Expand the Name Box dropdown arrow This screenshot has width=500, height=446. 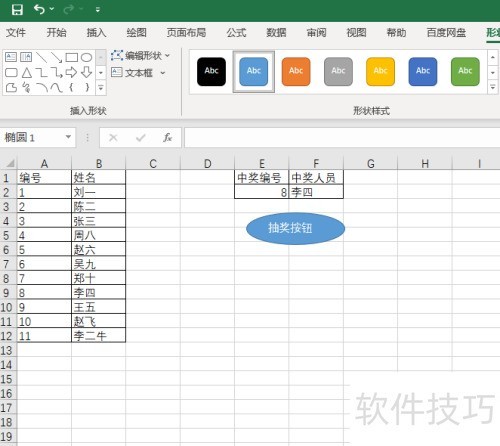[x=68, y=137]
